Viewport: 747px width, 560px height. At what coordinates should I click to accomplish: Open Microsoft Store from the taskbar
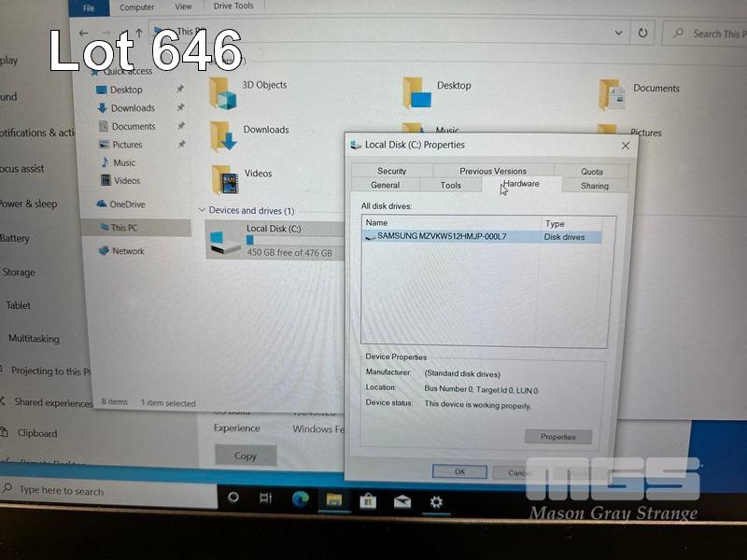(x=368, y=501)
